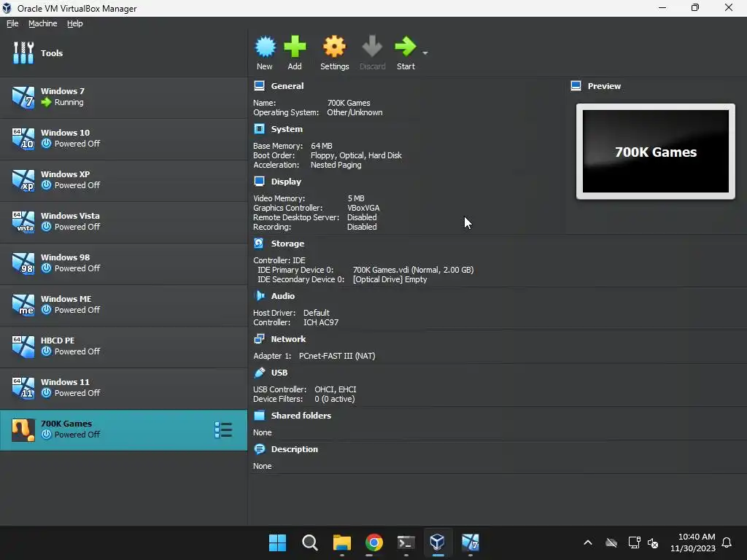Select the Windows XP virtual machine

point(123,180)
